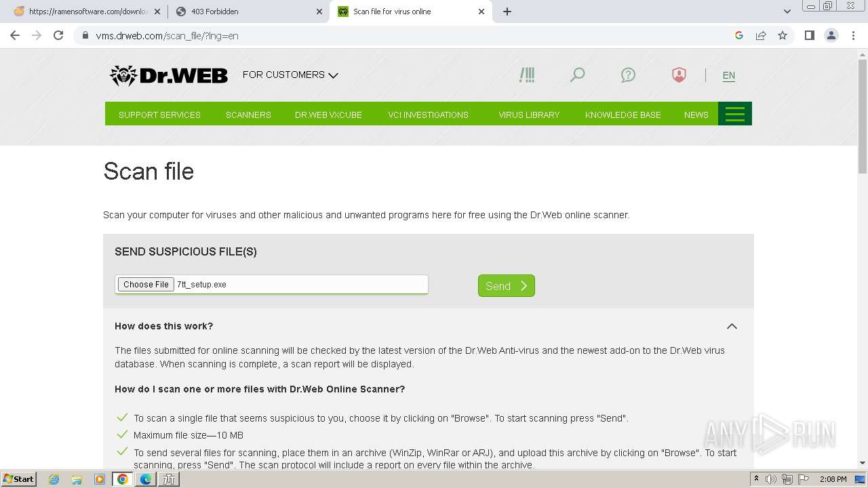Image resolution: width=868 pixels, height=488 pixels.
Task: Switch to the 403 Forbidden tab
Action: coord(248,12)
